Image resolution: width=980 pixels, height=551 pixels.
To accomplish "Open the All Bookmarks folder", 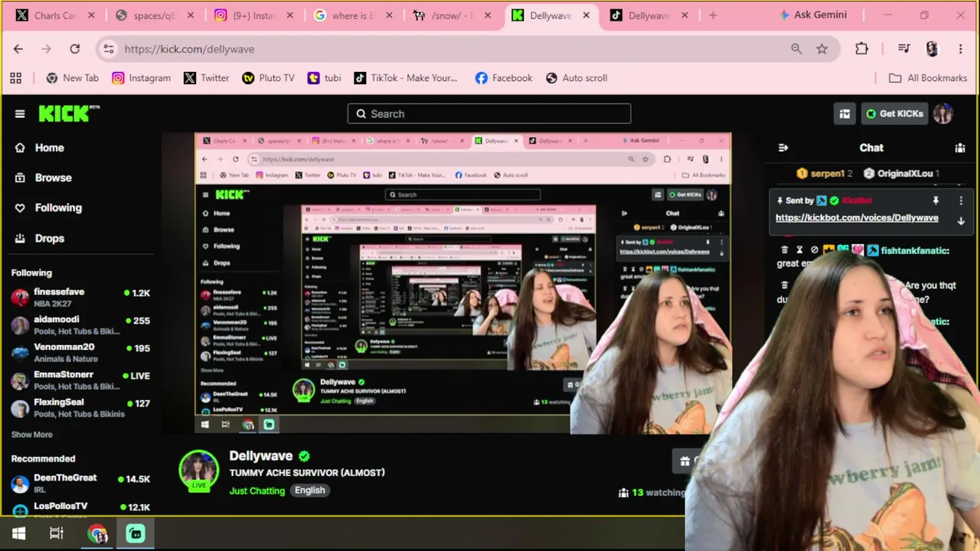I will tap(928, 78).
